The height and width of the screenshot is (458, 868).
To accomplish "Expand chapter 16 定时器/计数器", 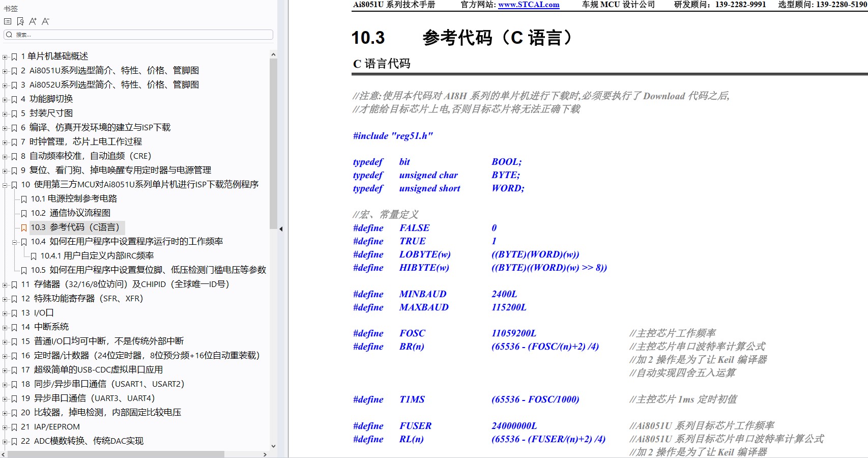I will 5,356.
